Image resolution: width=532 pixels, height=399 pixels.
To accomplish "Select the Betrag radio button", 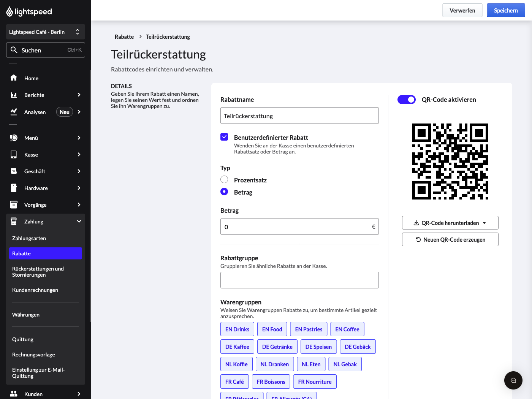I will [224, 192].
